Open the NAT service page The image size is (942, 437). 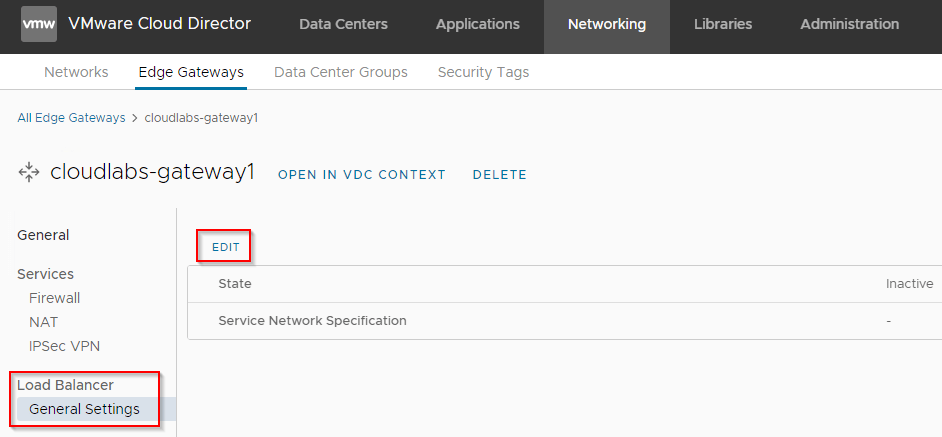pyautogui.click(x=43, y=322)
